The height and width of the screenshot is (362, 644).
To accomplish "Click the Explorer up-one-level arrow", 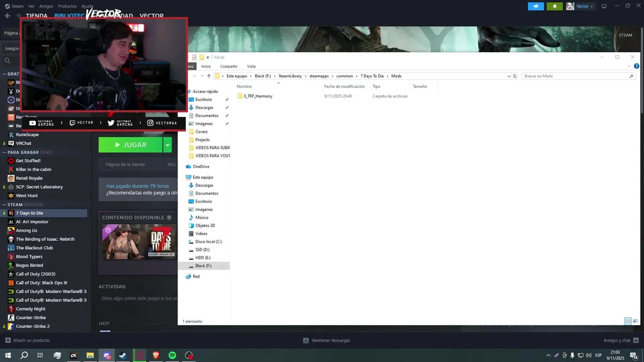I will tap(209, 76).
